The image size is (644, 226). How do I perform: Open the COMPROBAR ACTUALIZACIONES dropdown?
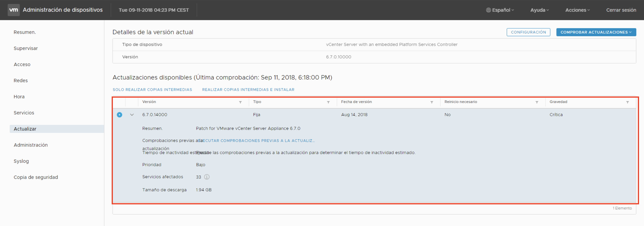coord(596,32)
